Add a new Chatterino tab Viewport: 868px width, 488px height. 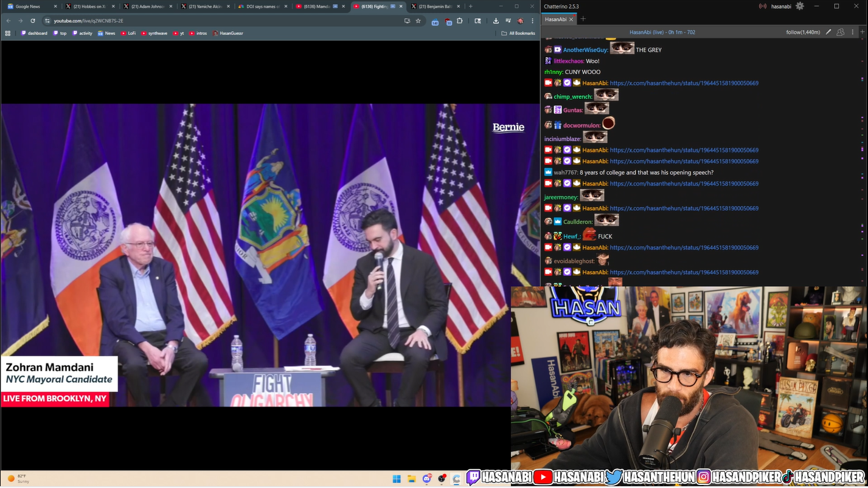(x=583, y=19)
